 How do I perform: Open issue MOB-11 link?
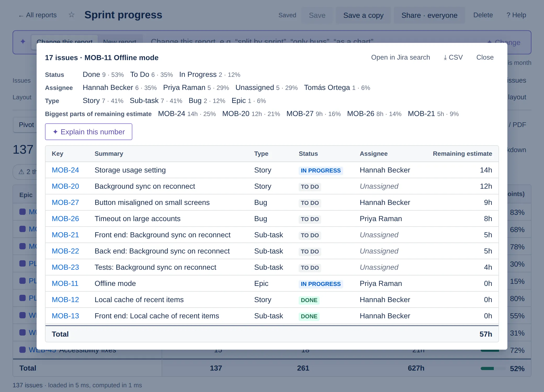[65, 284]
